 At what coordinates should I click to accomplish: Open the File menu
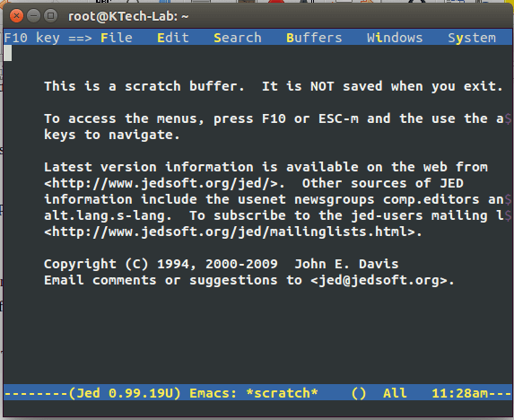117,38
